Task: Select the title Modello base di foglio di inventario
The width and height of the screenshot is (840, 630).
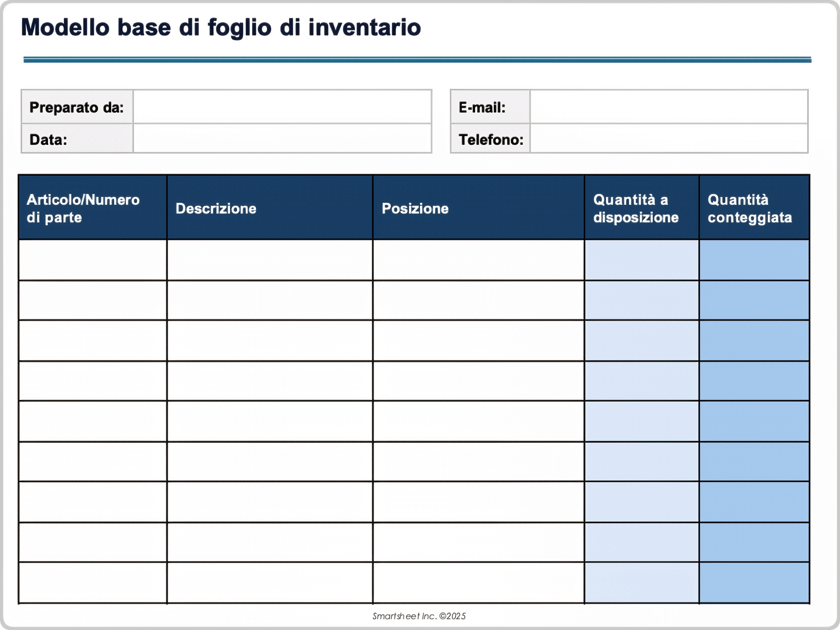Action: click(x=221, y=28)
